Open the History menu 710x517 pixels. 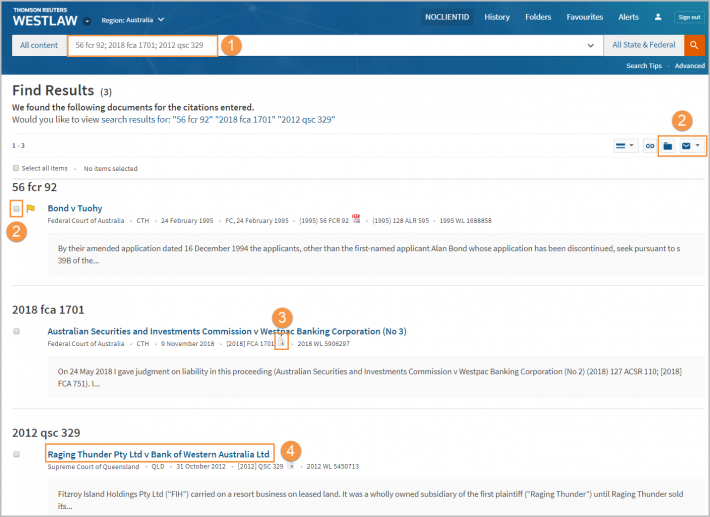click(x=497, y=17)
